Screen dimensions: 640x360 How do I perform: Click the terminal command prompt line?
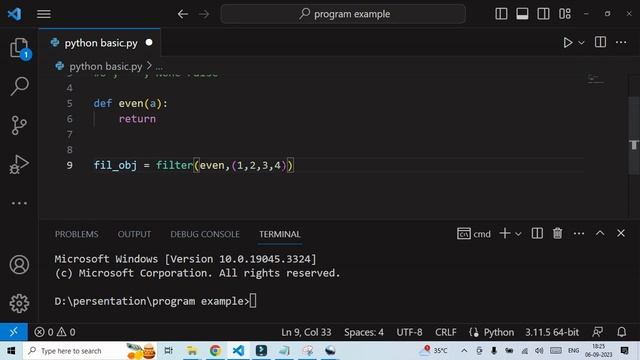[x=156, y=301]
